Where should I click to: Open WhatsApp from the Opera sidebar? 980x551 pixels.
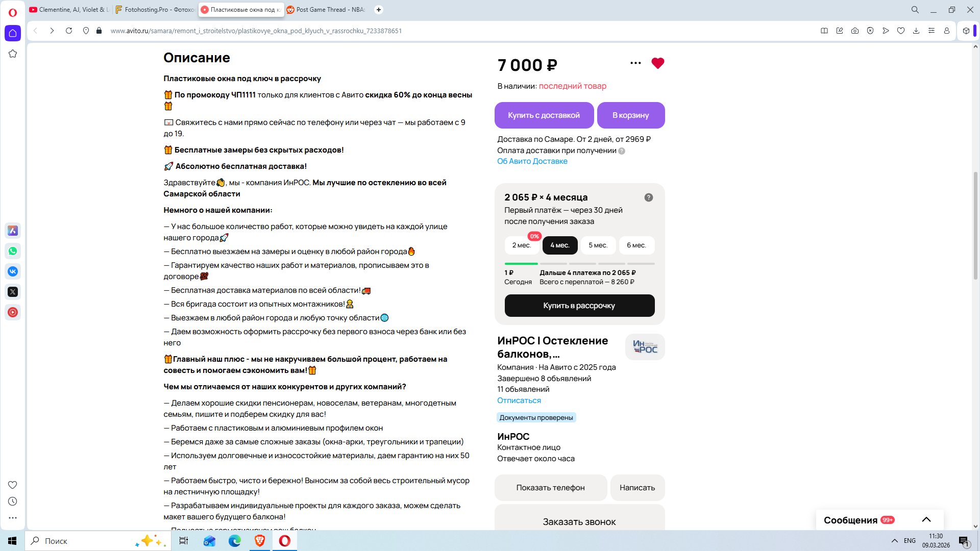click(13, 251)
